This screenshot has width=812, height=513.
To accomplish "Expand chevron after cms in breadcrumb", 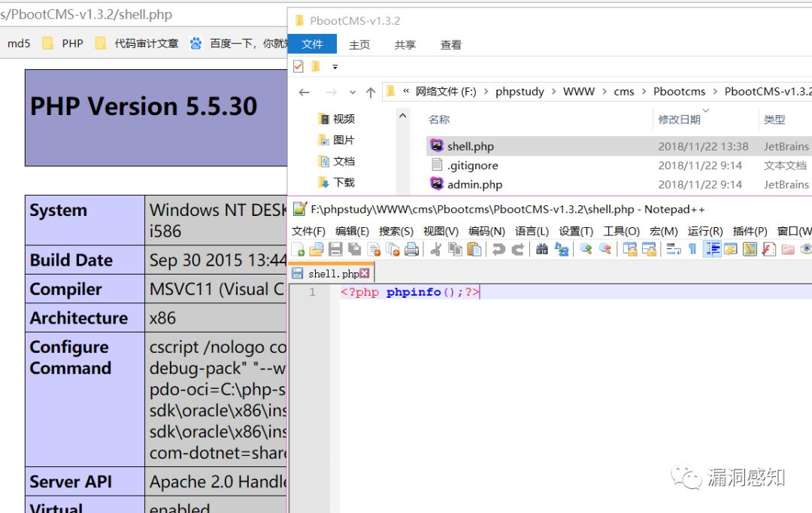I will pyautogui.click(x=644, y=92).
